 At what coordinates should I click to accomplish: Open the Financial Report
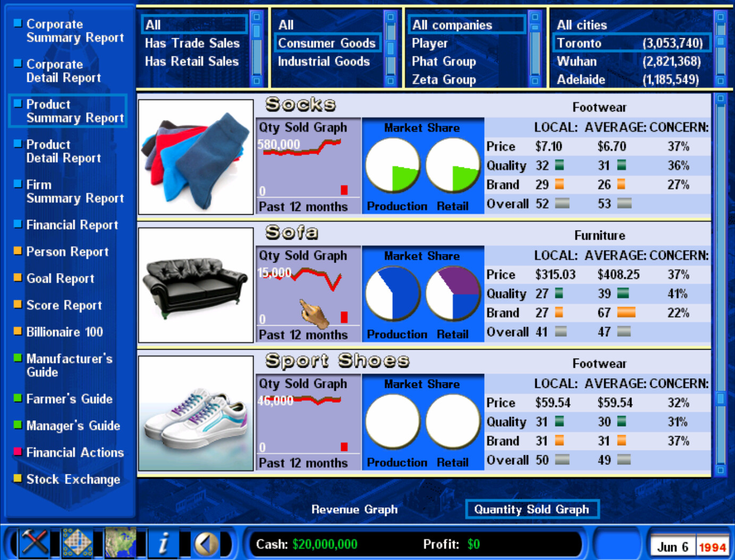(72, 225)
